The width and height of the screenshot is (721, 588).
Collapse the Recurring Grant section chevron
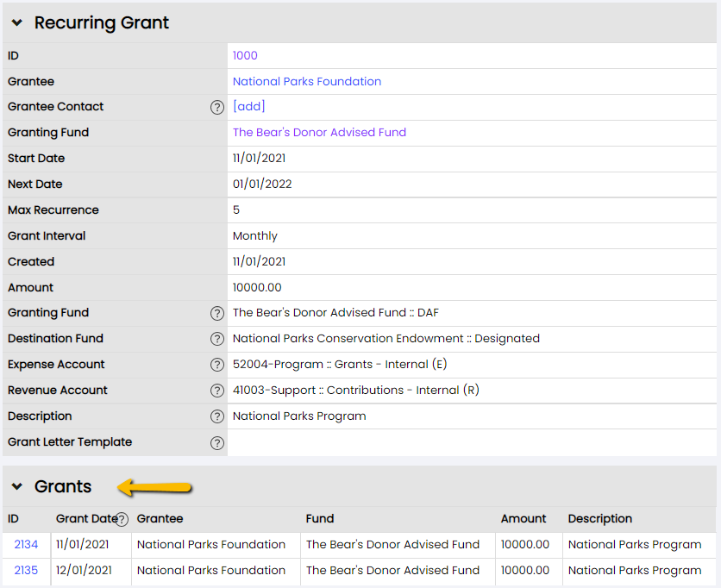17,22
